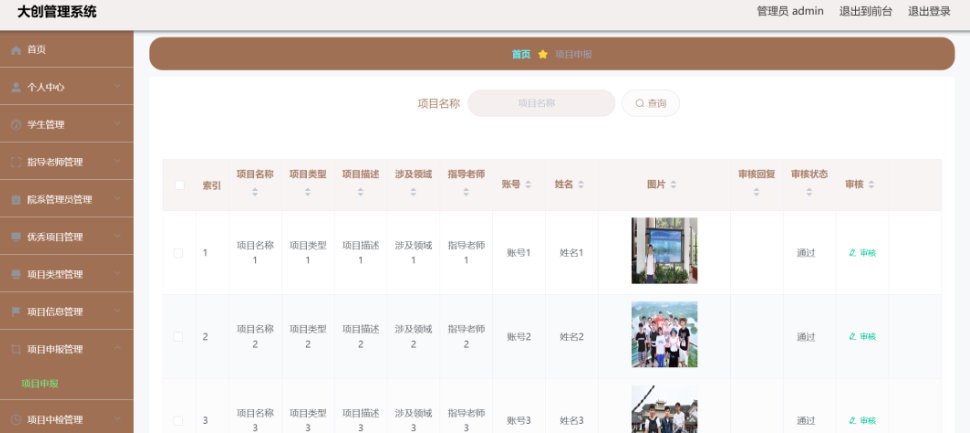Click 项目申报 in the breadcrumb

click(573, 54)
